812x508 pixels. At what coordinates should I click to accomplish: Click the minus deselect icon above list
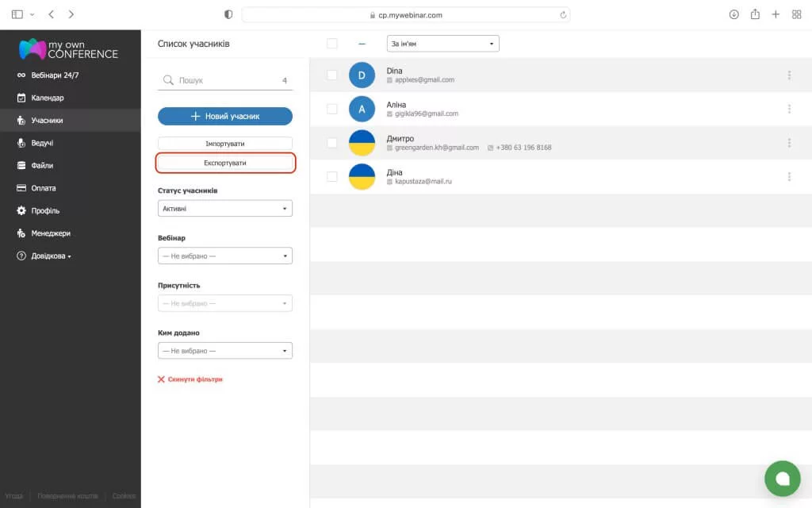point(362,44)
